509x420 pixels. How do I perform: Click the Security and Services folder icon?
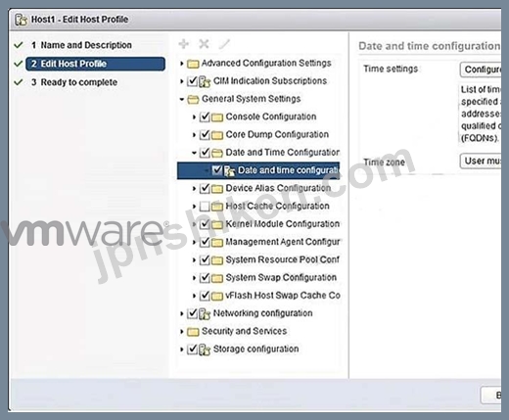193,332
